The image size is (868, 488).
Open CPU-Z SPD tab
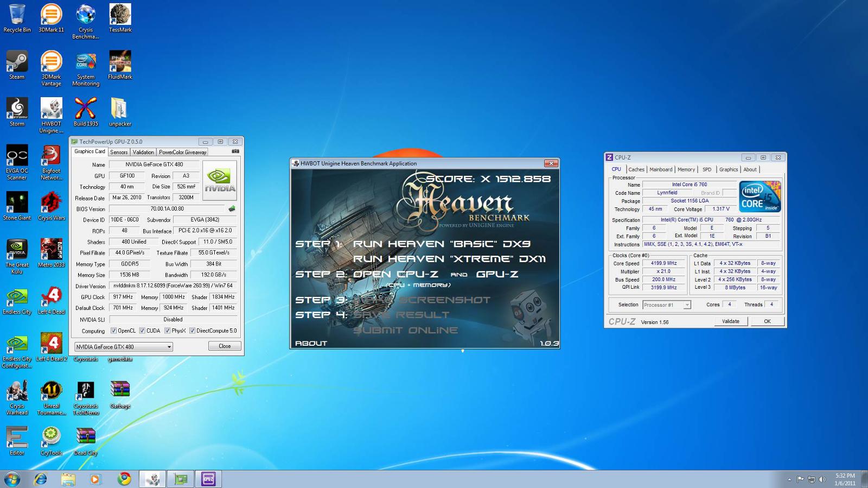pos(707,169)
